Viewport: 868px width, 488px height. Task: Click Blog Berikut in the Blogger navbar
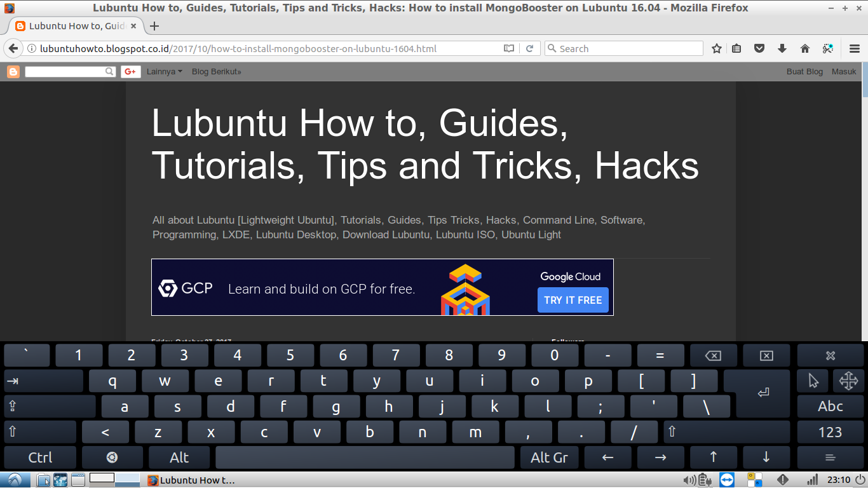[216, 71]
